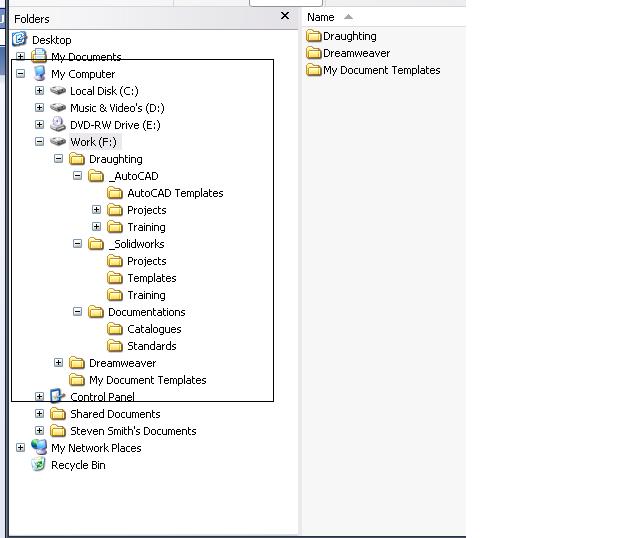This screenshot has width=618, height=538.
Task: Click the Local Disk (C:) drive icon
Action: click(x=58, y=91)
